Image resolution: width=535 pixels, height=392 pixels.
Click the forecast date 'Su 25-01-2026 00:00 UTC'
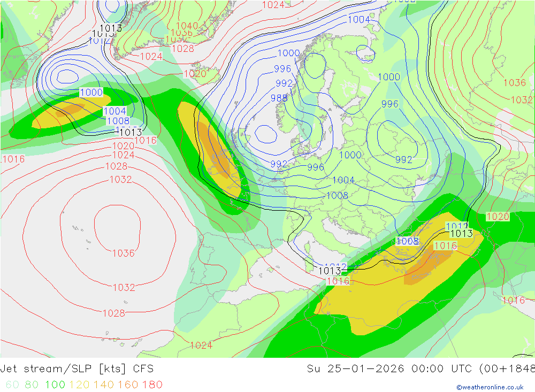(x=389, y=368)
